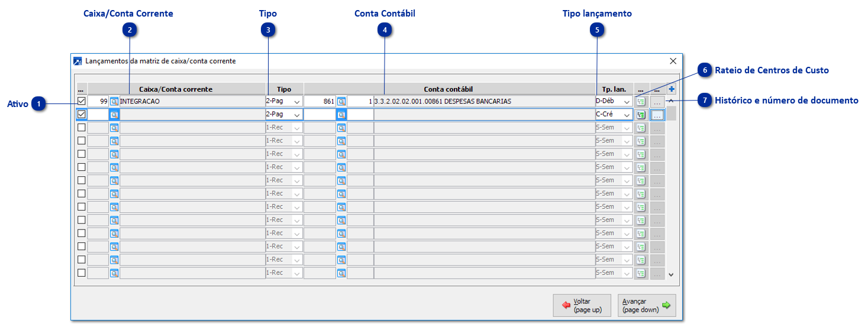Click the window title bar application icon

coord(78,61)
